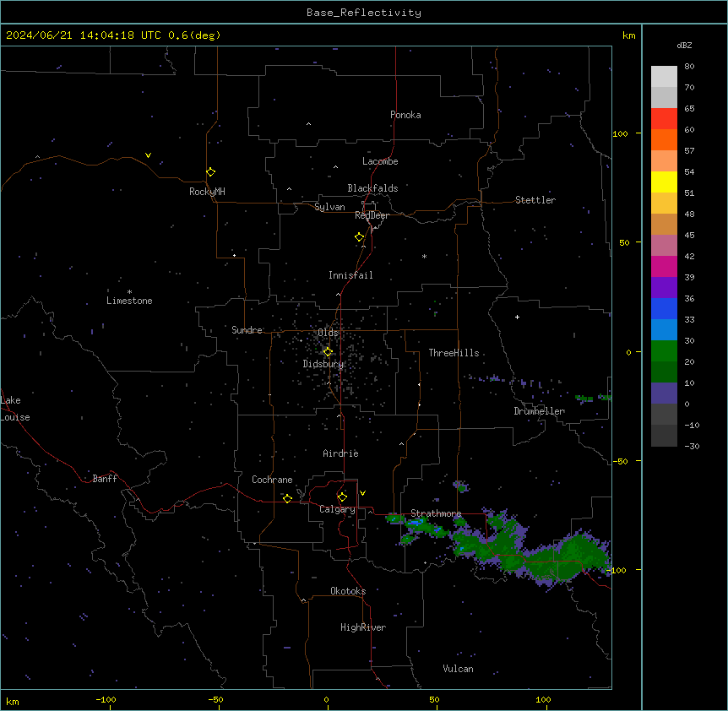Click the yellow diamond between Olds and Didsbury

pyautogui.click(x=328, y=352)
